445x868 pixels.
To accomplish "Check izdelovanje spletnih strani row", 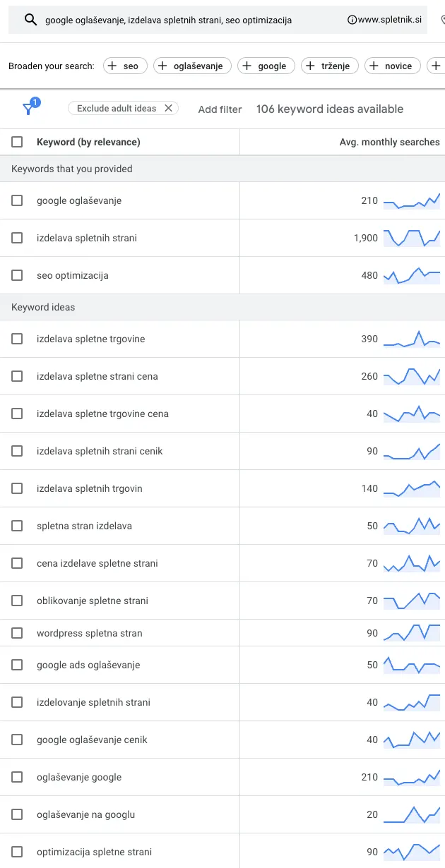I will pos(17,702).
